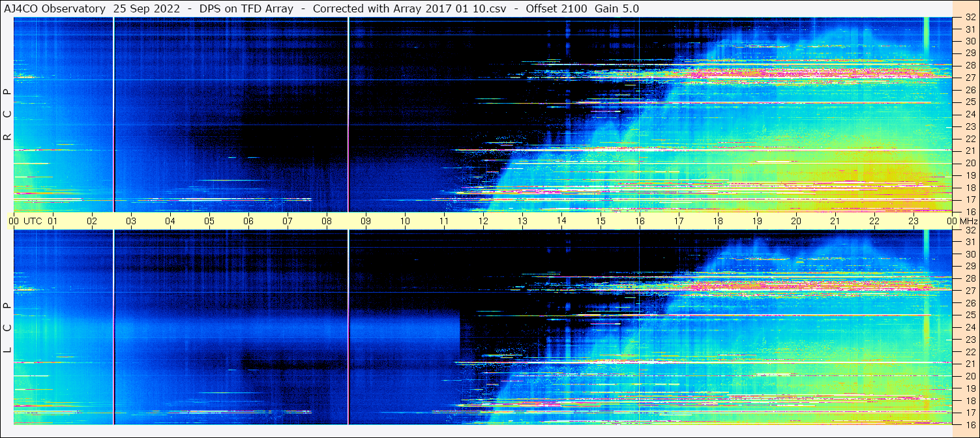Select the 17 hour tick on time axis

click(x=679, y=221)
